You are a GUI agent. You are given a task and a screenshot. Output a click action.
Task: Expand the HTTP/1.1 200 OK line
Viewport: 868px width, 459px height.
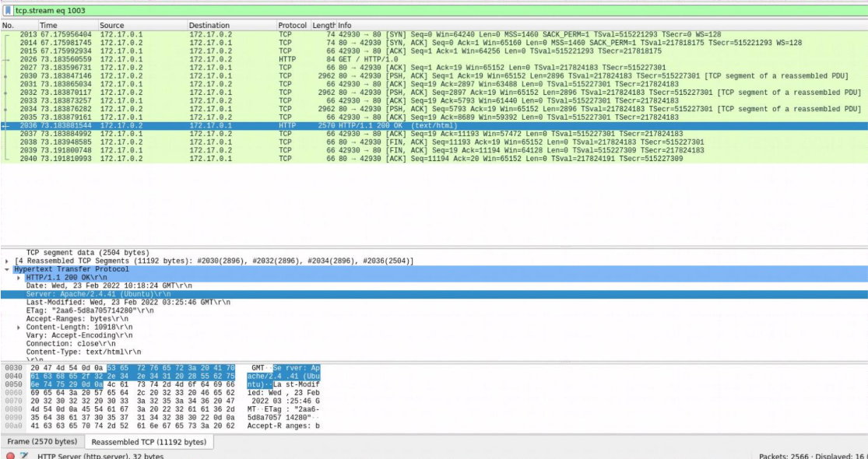click(x=19, y=278)
